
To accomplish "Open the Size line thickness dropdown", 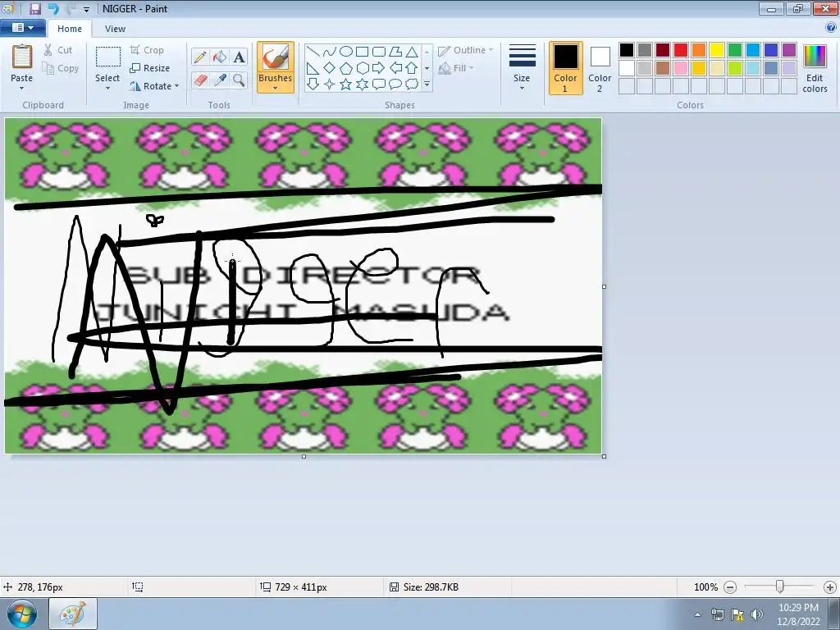I will [522, 67].
